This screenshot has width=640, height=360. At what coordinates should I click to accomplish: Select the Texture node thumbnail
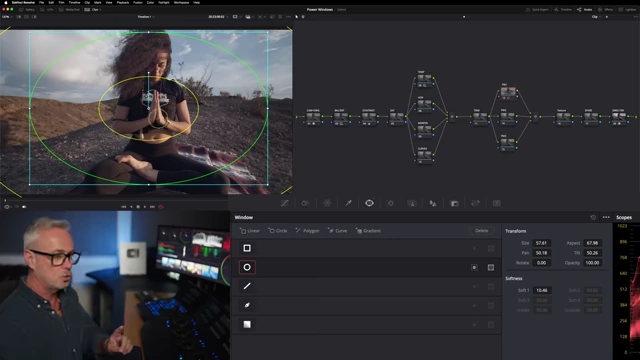coord(563,117)
